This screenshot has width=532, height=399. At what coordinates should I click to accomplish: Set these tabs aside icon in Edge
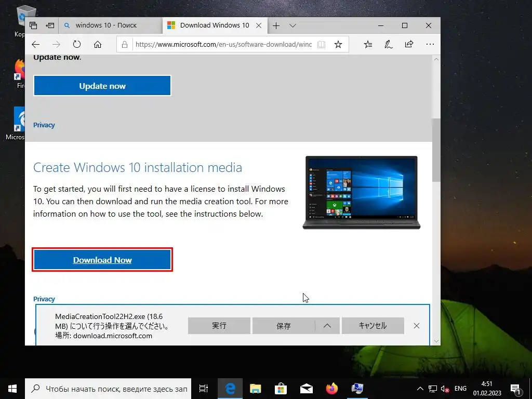50,25
